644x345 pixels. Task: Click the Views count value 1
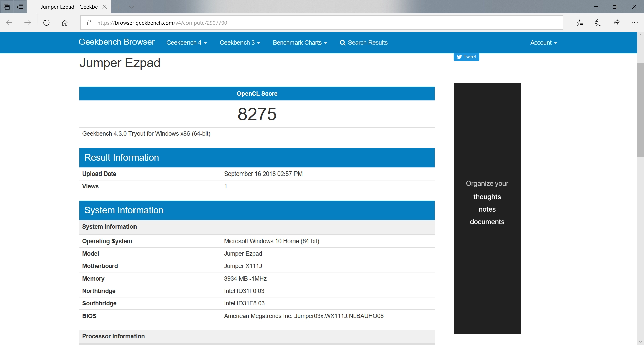[226, 186]
